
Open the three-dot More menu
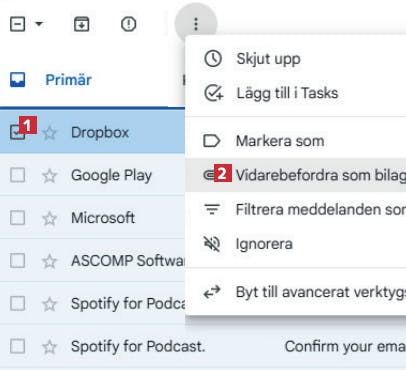point(196,24)
